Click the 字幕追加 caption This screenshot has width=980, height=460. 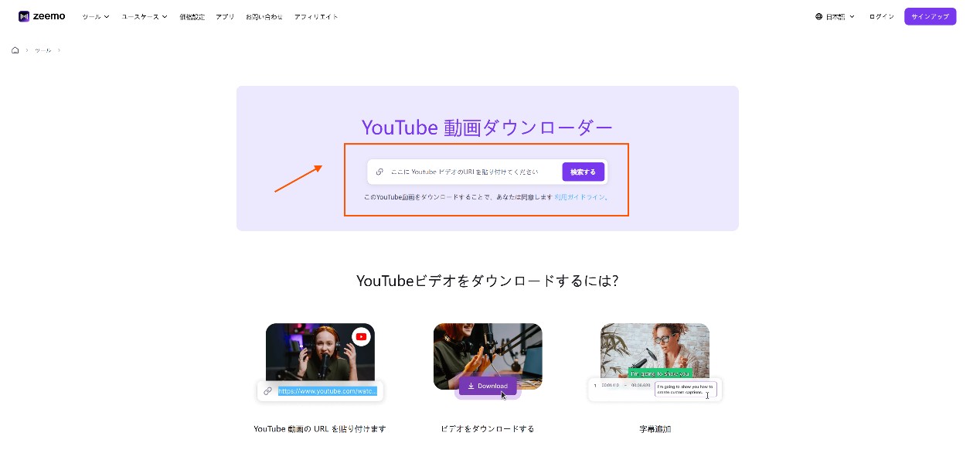click(655, 428)
